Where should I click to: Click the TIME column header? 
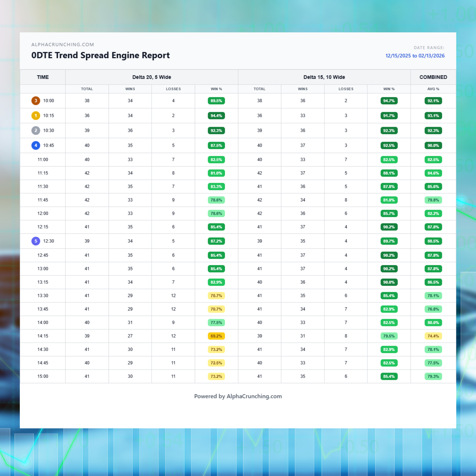(43, 77)
